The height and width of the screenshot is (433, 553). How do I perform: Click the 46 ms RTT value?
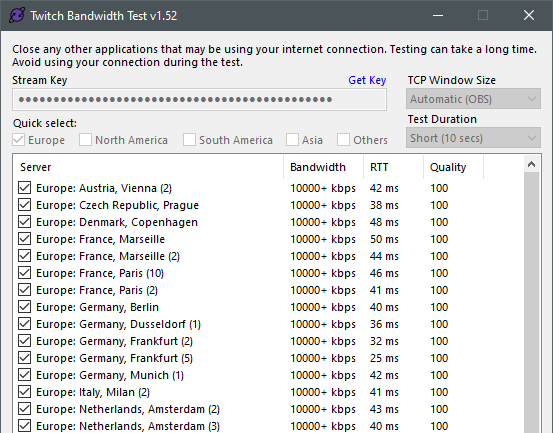384,273
